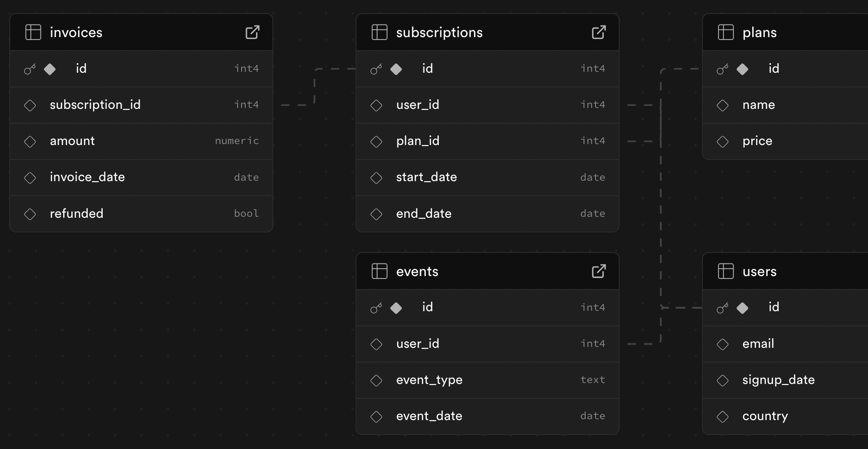The width and height of the screenshot is (868, 449).
Task: Click nullable diamond icon beside refunded column
Action: coord(30,214)
